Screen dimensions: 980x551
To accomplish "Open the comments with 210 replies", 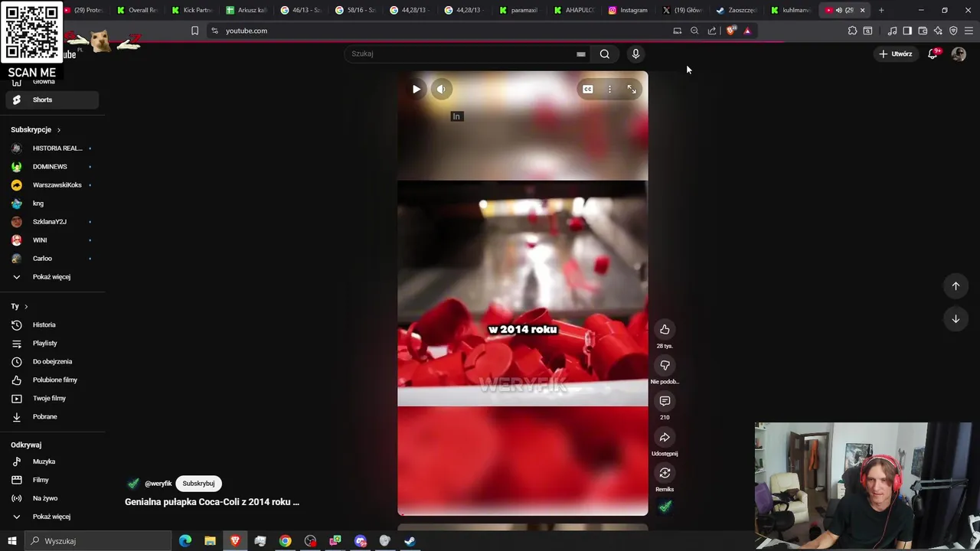I will [x=665, y=401].
